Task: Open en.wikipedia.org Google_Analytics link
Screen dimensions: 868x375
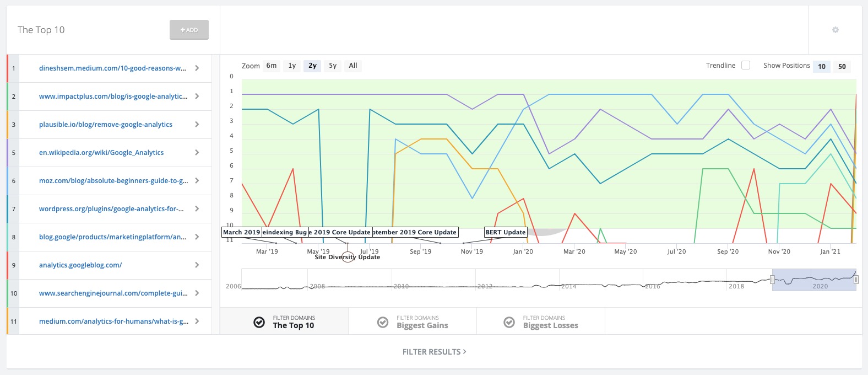Action: [x=101, y=153]
